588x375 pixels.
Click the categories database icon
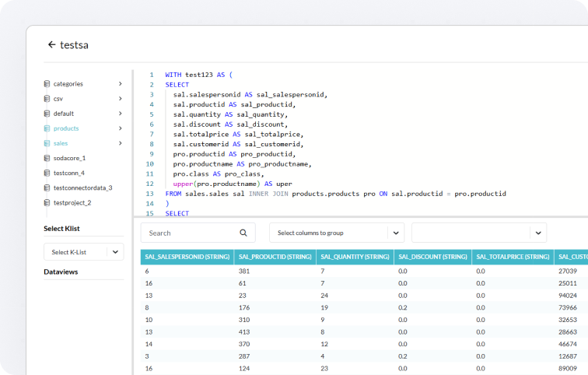click(47, 84)
